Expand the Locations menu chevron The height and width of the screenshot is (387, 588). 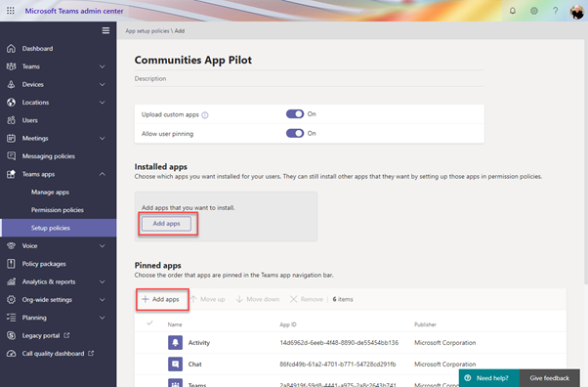point(102,102)
